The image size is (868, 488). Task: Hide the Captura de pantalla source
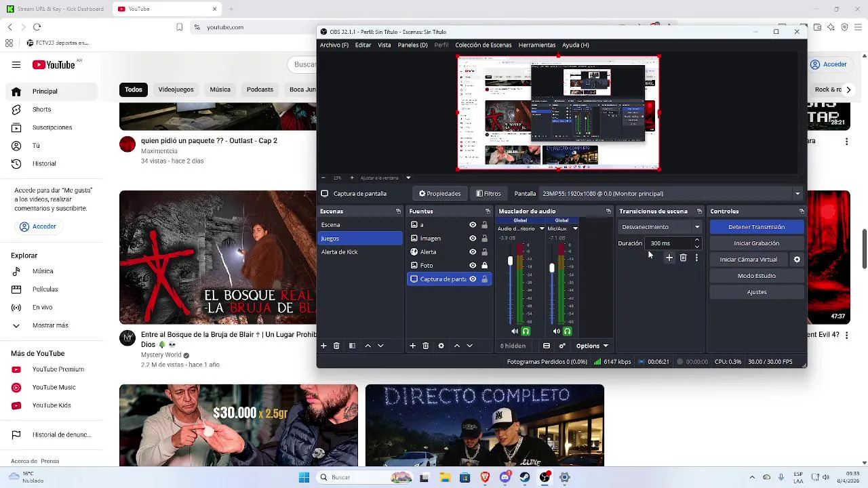click(x=473, y=279)
